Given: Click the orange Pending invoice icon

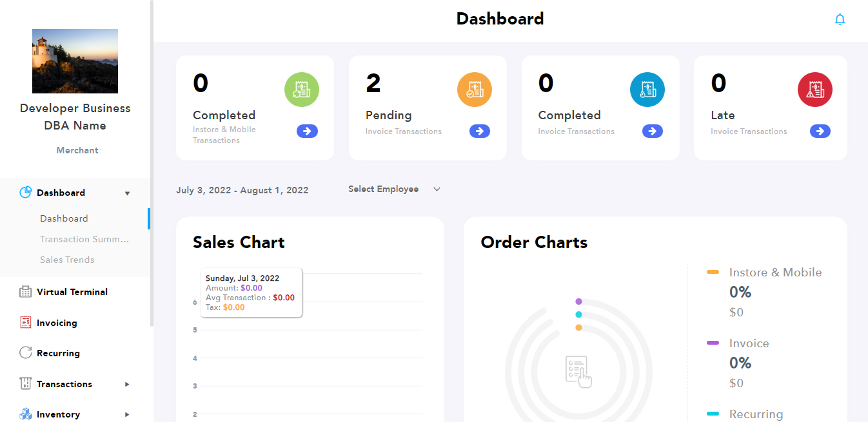Looking at the screenshot, I should [x=475, y=90].
